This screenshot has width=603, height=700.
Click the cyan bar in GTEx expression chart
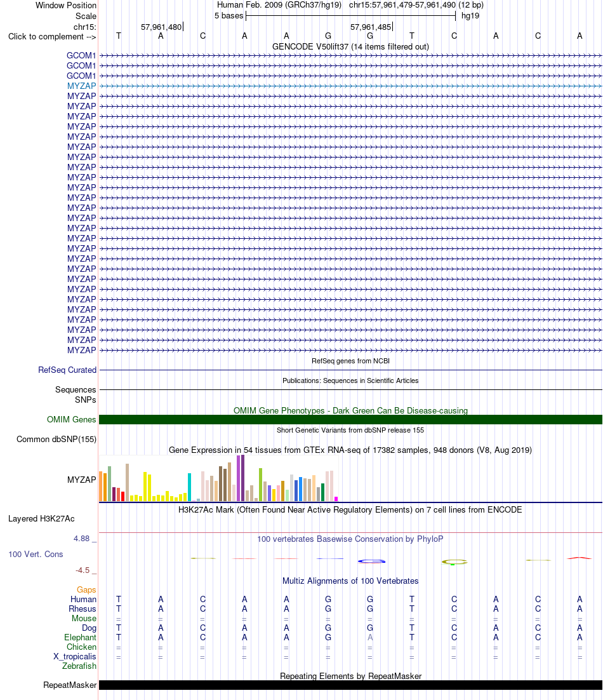[190, 487]
